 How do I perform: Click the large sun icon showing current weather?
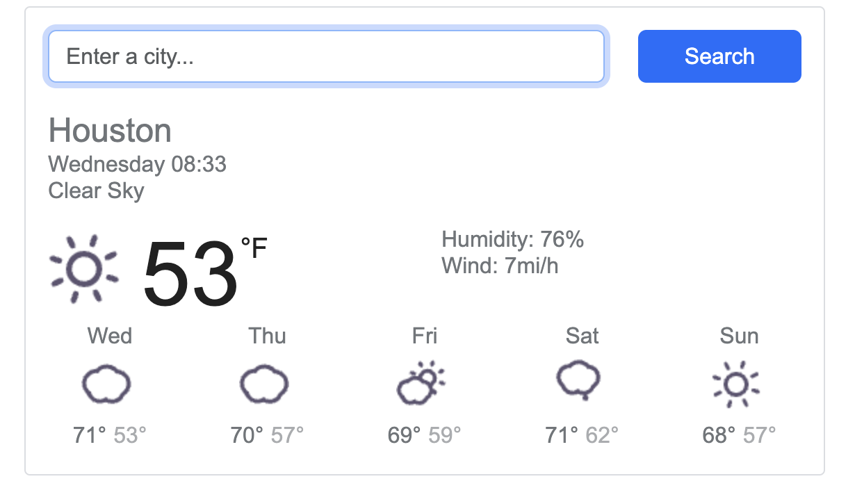83,268
